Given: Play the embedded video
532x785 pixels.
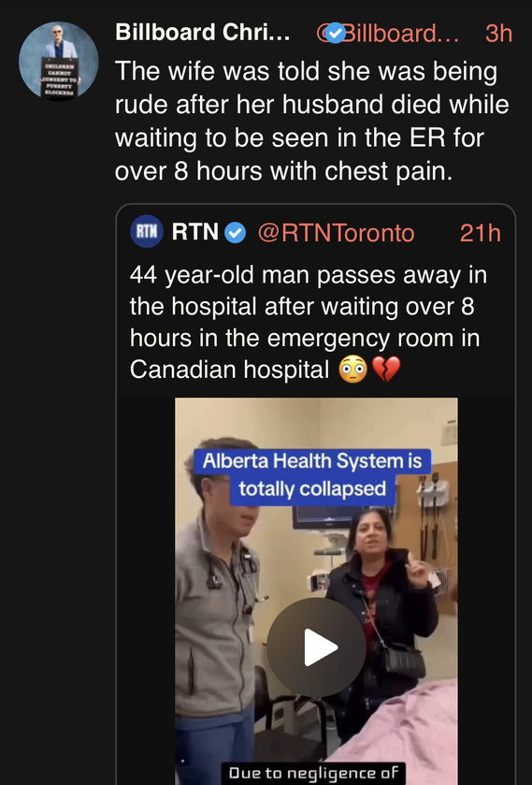Looking at the screenshot, I should pos(316,647).
